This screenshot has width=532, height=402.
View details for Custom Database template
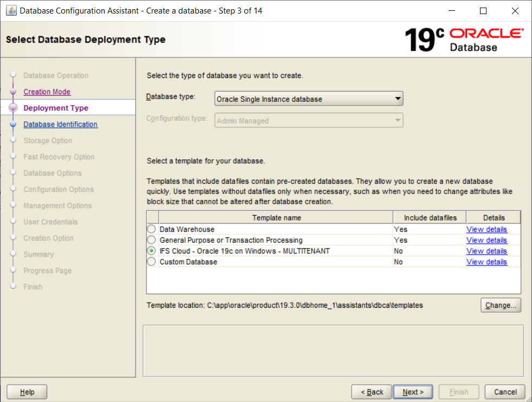point(486,262)
